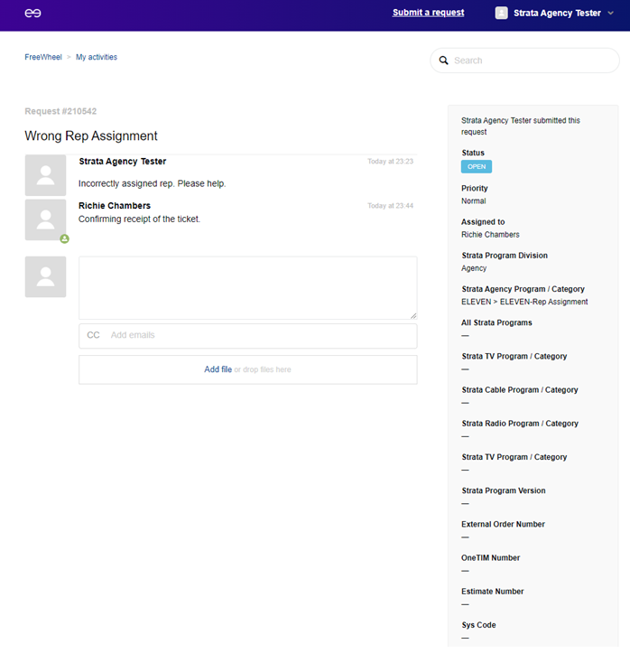Click into the Search field

tap(524, 61)
